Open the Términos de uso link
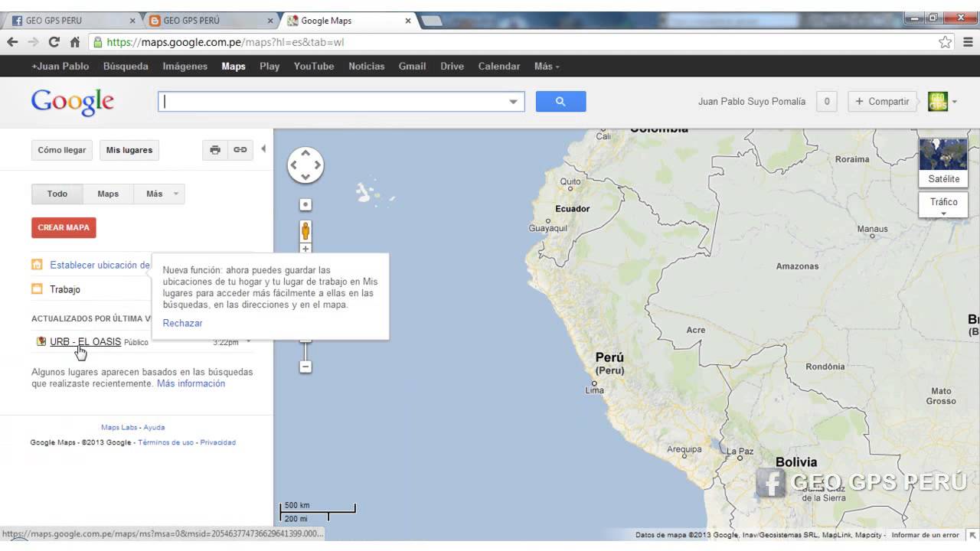Viewport: 980px width, 551px height. pos(165,442)
